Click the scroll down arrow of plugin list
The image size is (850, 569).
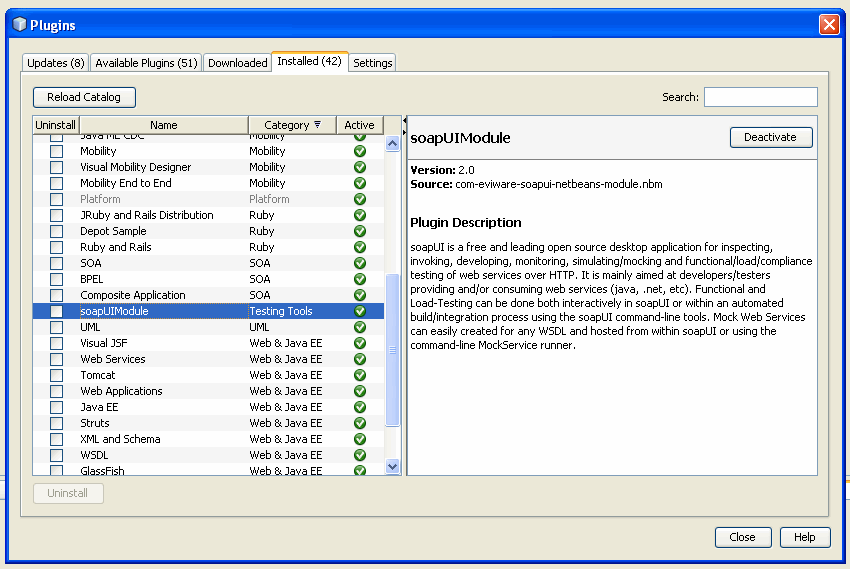click(392, 466)
